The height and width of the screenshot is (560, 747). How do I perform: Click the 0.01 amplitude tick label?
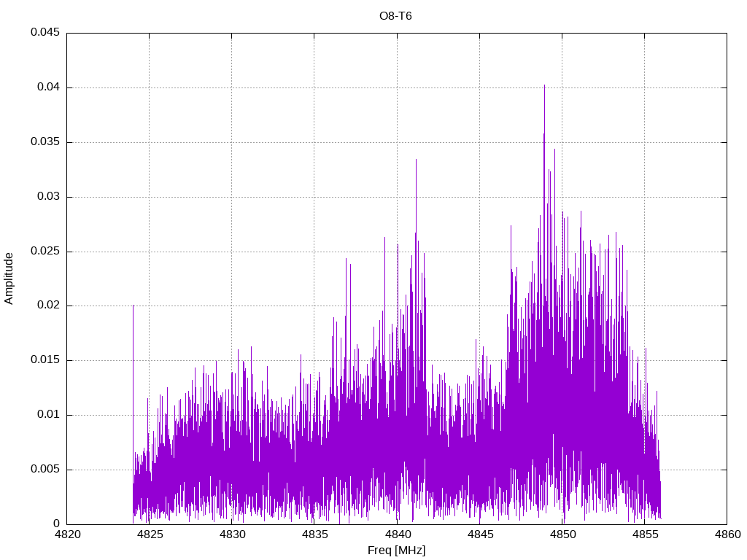[x=47, y=415]
